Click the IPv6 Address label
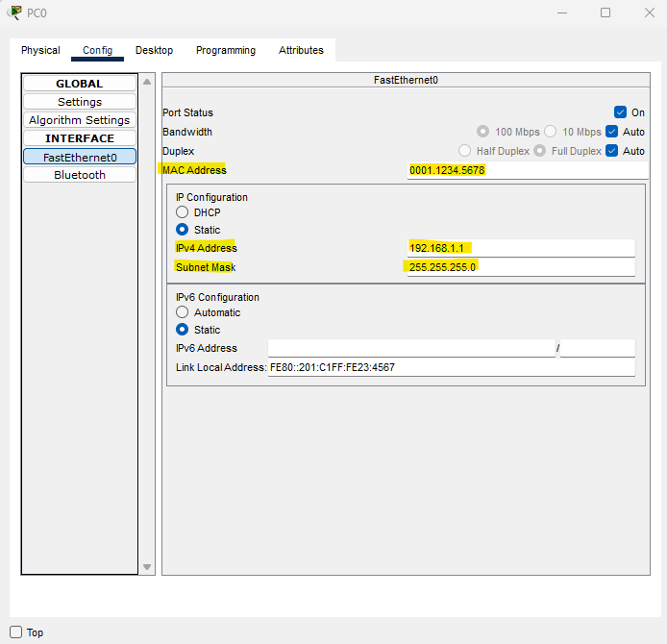The image size is (667, 644). click(x=207, y=348)
